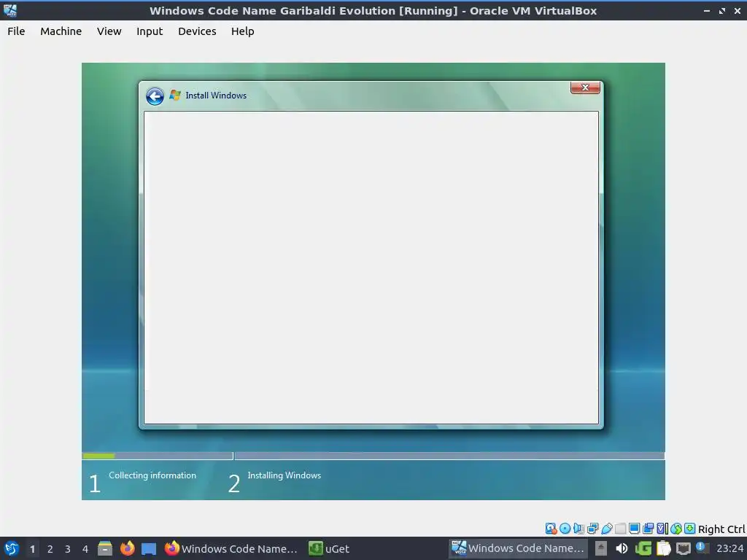Click the Install Windows title text
This screenshot has height=560, width=747.
pyautogui.click(x=216, y=96)
